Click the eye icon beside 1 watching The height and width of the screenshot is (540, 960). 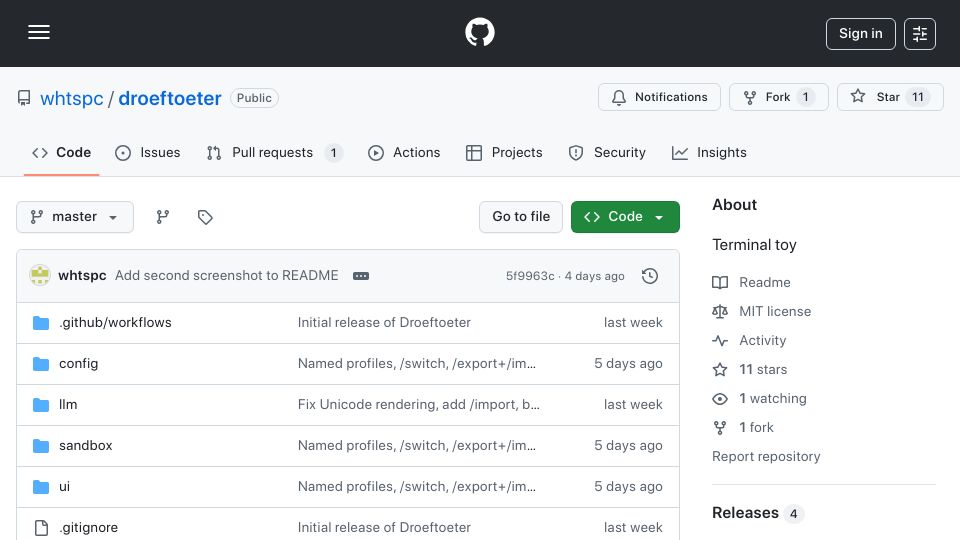click(720, 399)
